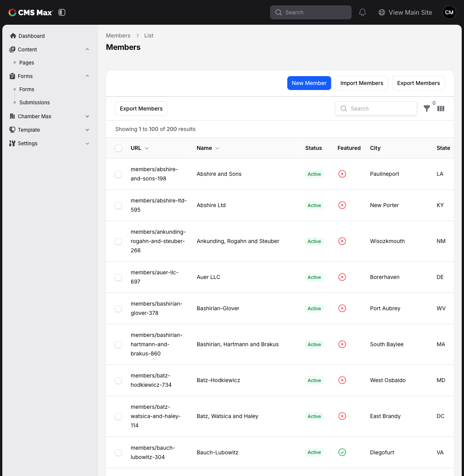Screen dimensions: 464x476
Task: Click the West Osbaldo city cell
Action: coord(388,380)
